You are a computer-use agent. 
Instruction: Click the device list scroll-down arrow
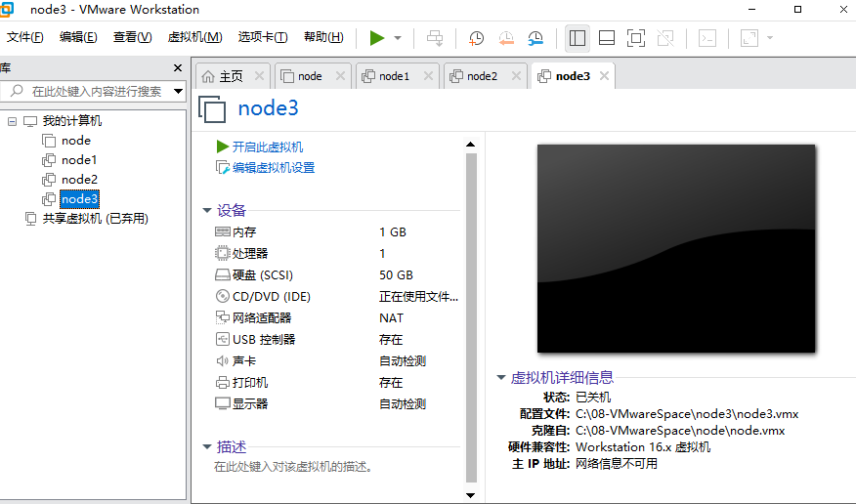471,496
